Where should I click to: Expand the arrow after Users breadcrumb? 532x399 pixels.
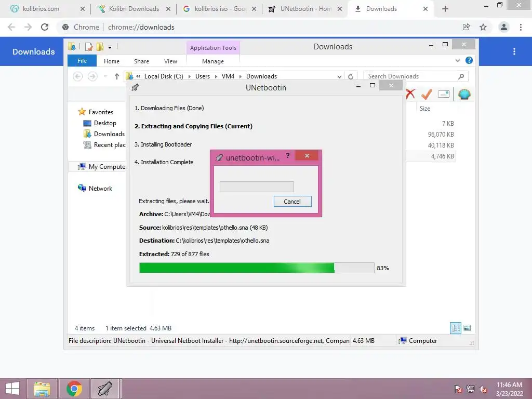(216, 77)
